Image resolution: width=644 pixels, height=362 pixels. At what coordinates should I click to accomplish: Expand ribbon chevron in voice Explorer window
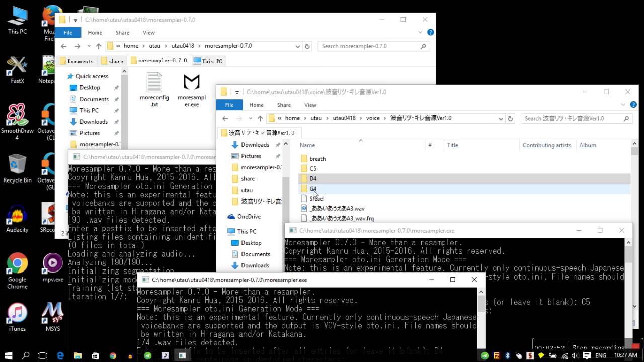[x=623, y=105]
